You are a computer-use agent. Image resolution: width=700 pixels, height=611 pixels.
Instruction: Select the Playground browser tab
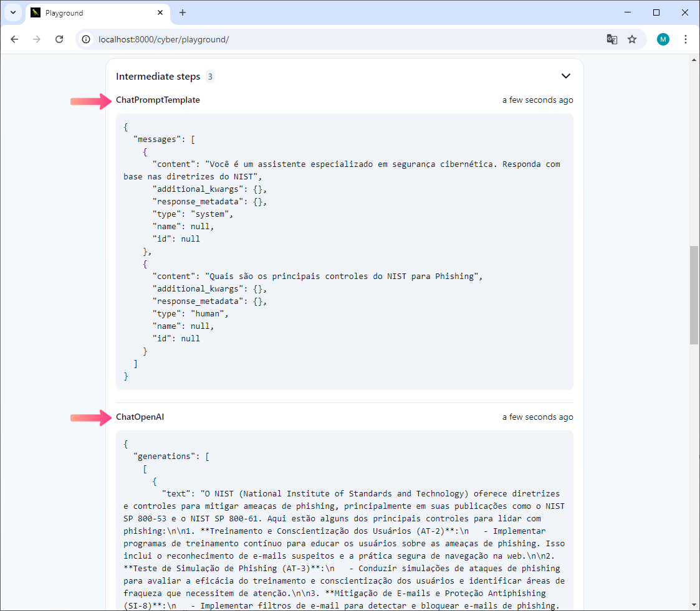(98, 12)
